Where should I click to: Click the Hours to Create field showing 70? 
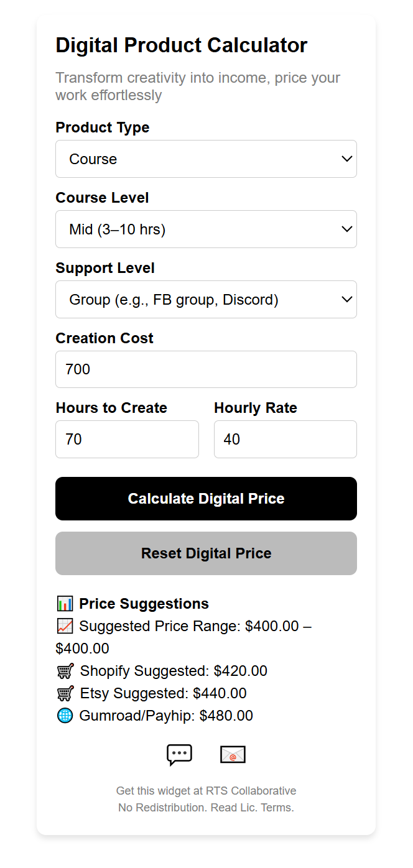[127, 439]
